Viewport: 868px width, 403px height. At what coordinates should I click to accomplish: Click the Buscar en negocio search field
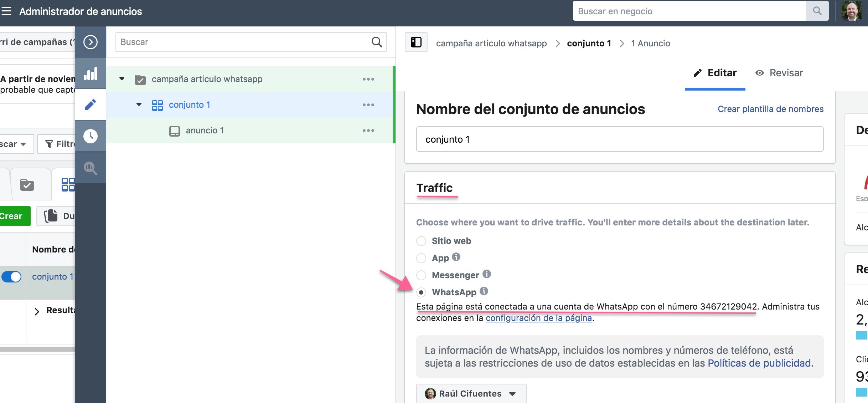[689, 11]
